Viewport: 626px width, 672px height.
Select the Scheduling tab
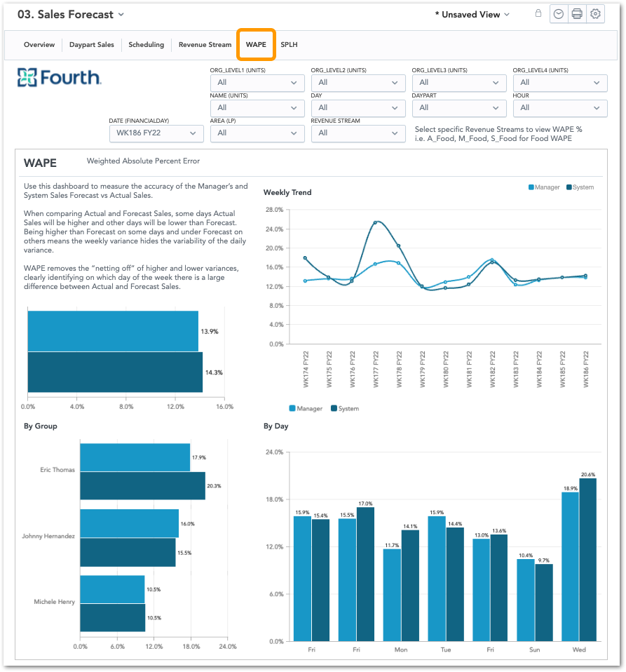point(146,45)
